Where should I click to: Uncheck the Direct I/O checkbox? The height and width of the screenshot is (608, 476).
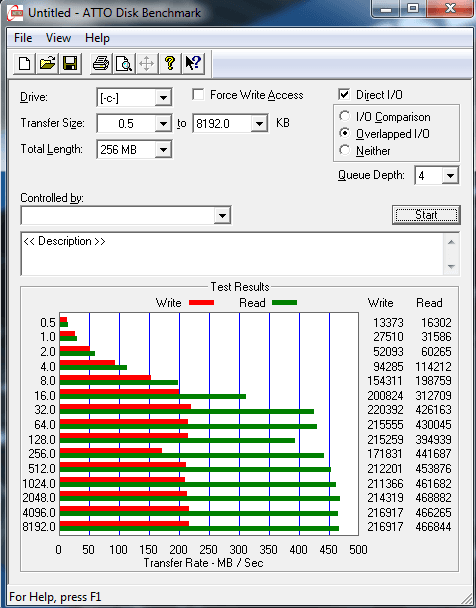[344, 95]
